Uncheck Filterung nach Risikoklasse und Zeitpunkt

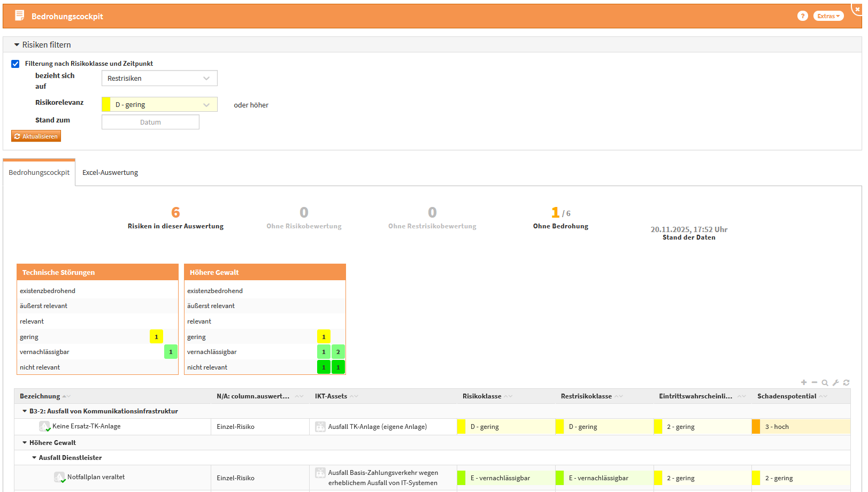[16, 64]
